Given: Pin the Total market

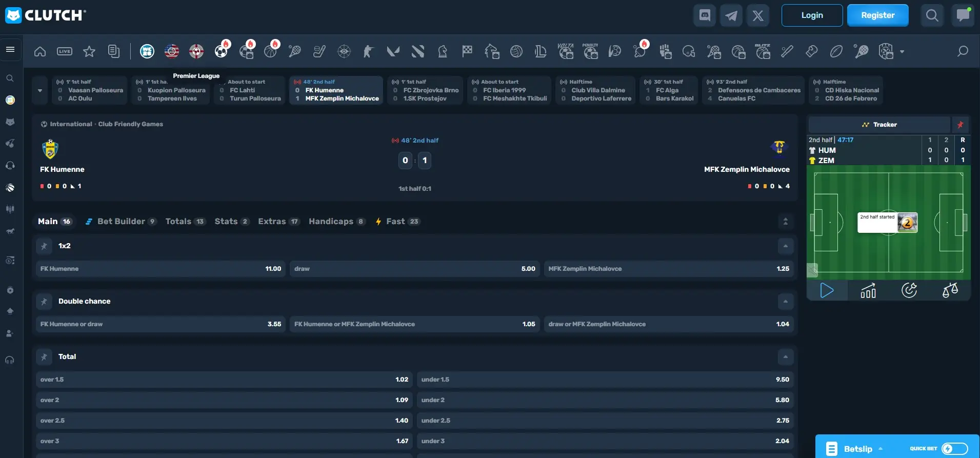Looking at the screenshot, I should tap(44, 357).
